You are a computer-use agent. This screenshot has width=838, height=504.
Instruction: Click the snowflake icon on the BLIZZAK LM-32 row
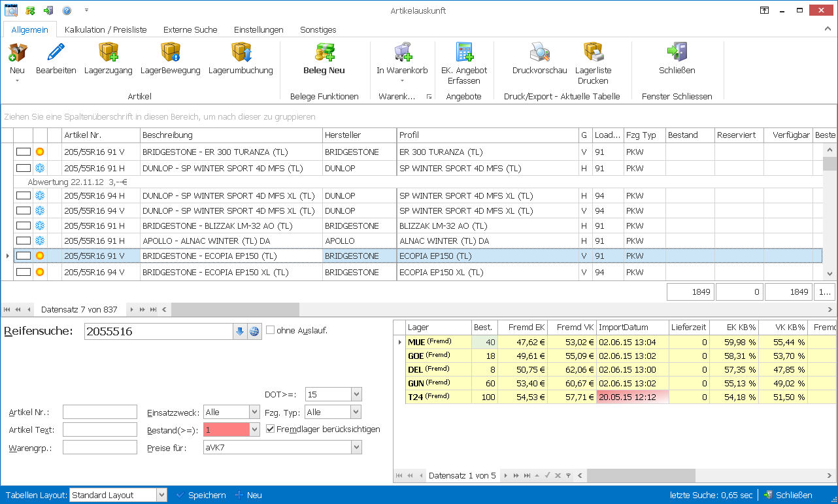(40, 226)
